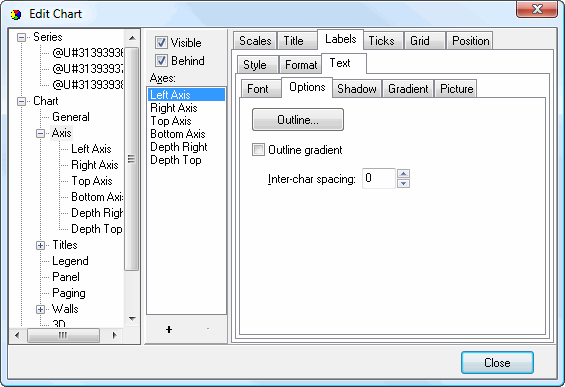Enable the Outline gradient checkbox

click(258, 149)
